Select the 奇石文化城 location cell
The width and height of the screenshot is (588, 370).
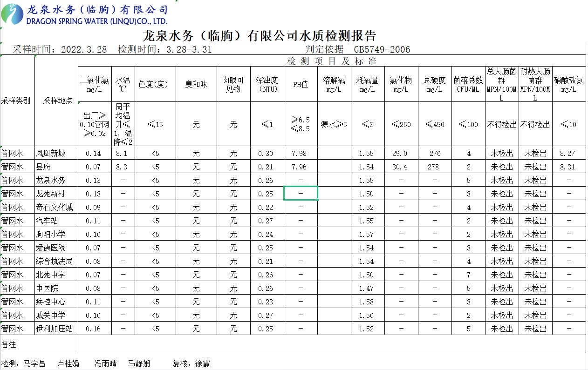[x=56, y=207]
